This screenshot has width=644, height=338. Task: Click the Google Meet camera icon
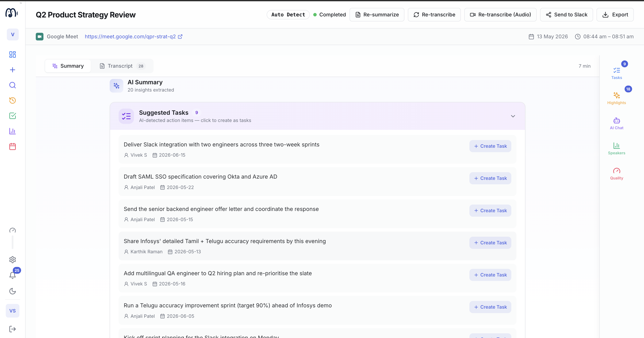point(39,36)
